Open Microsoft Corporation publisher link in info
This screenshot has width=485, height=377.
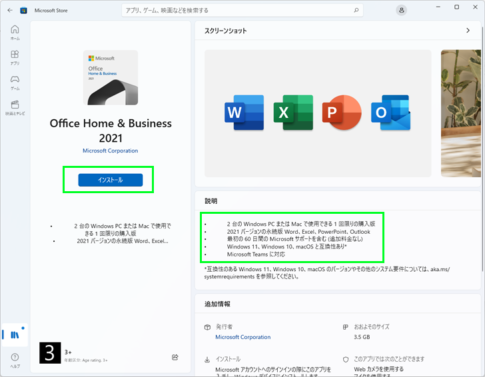coord(243,337)
